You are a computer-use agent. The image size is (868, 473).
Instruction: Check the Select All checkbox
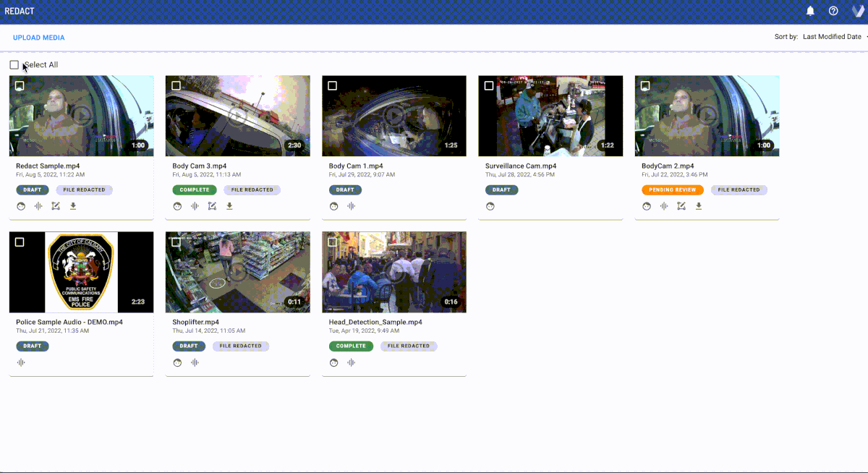[x=14, y=65]
